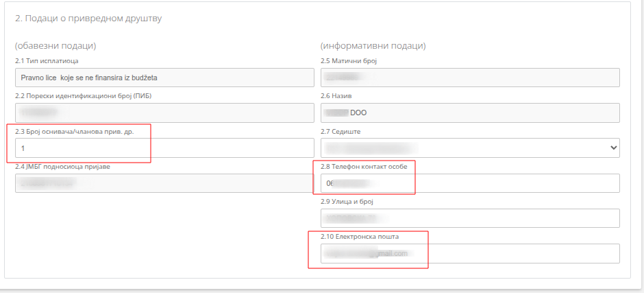Click the Матични број input field
This screenshot has width=644, height=293.
pyautogui.click(x=469, y=78)
